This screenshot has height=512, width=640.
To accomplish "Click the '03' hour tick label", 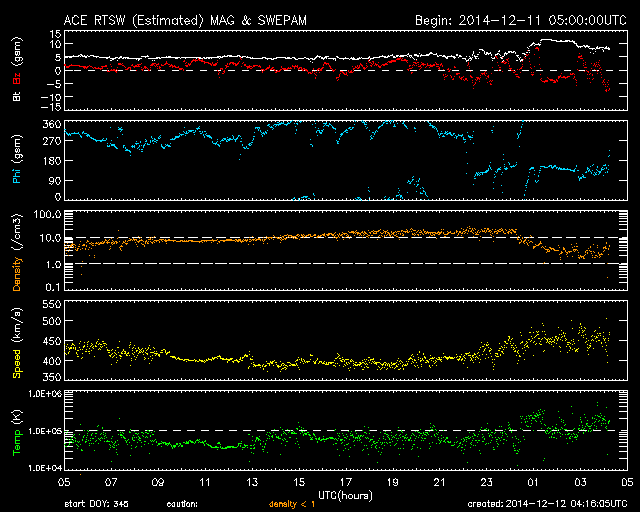I will point(580,482).
